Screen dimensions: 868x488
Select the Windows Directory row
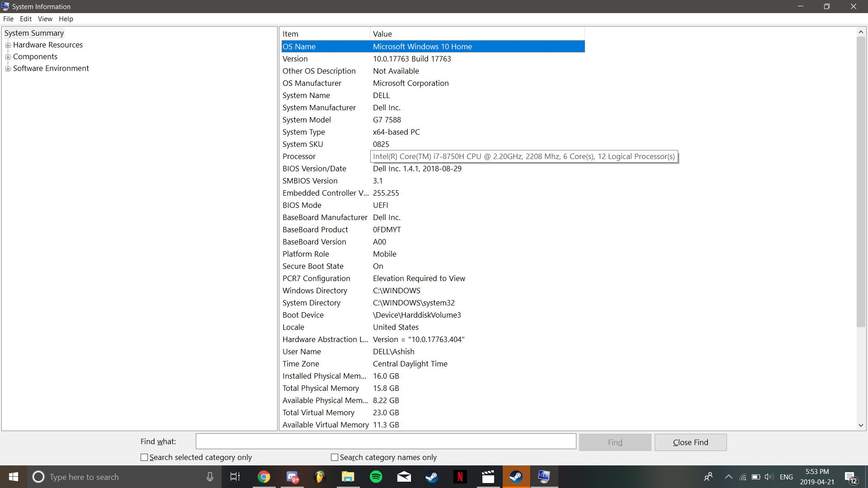point(433,291)
